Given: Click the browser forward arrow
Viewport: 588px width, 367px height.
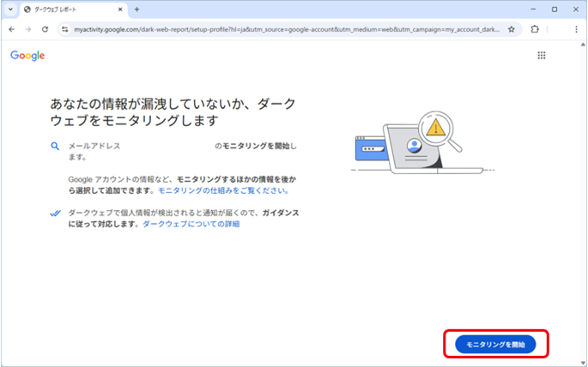Looking at the screenshot, I should click(x=28, y=28).
